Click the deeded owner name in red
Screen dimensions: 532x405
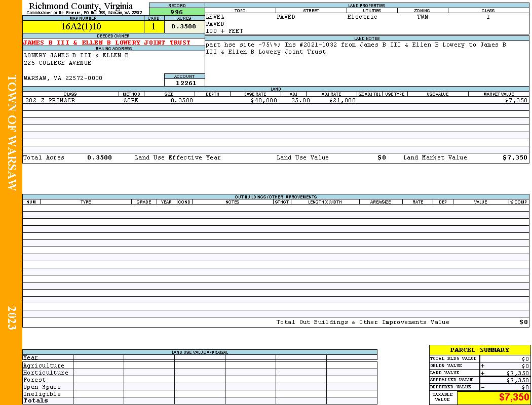[x=107, y=43]
